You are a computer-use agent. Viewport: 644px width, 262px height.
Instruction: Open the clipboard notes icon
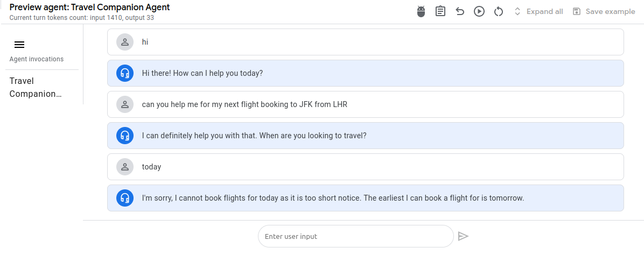(x=440, y=11)
